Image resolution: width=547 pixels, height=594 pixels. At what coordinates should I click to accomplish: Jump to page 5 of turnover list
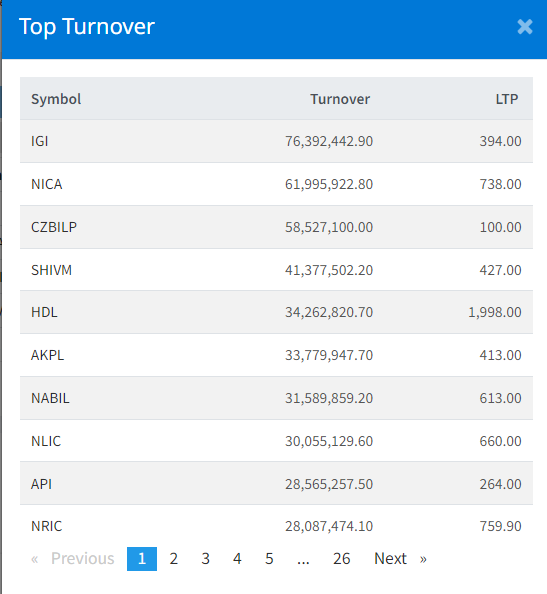[269, 558]
